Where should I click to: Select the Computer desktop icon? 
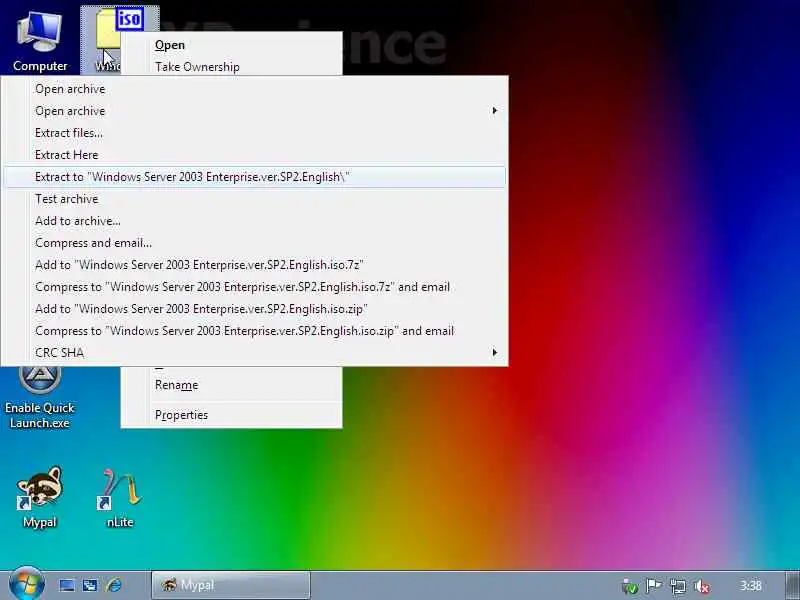pos(40,40)
